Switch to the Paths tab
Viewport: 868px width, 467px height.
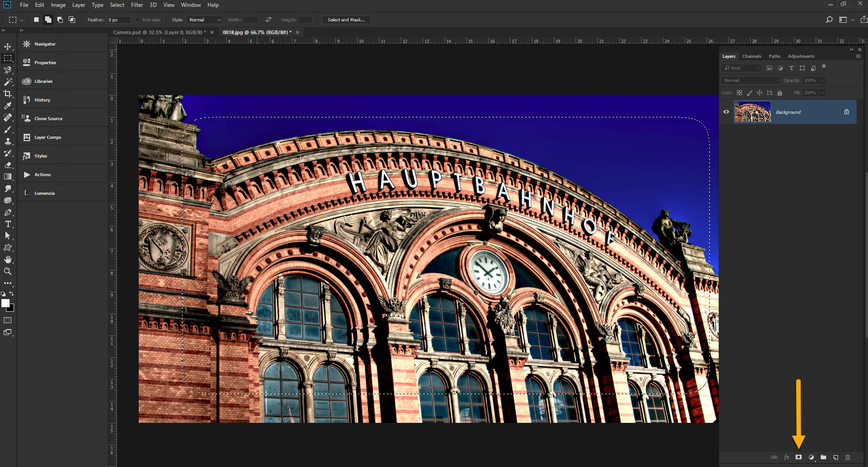click(774, 56)
